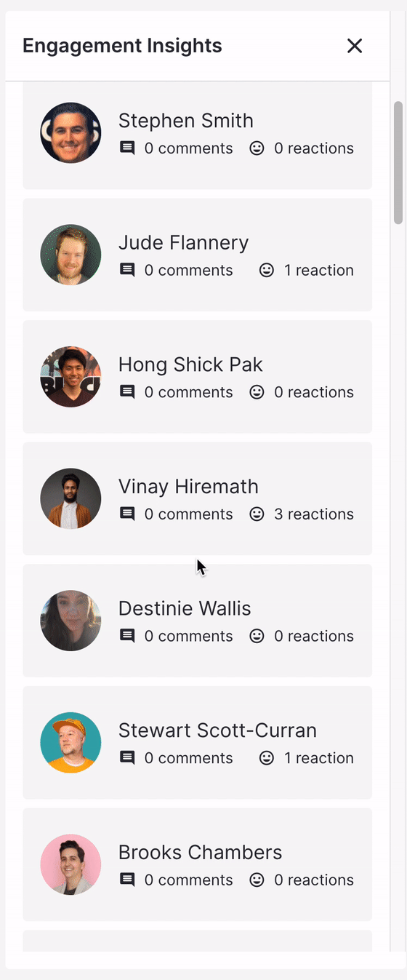Click Vinay Hiremath's reactions smiley icon

coord(257,514)
